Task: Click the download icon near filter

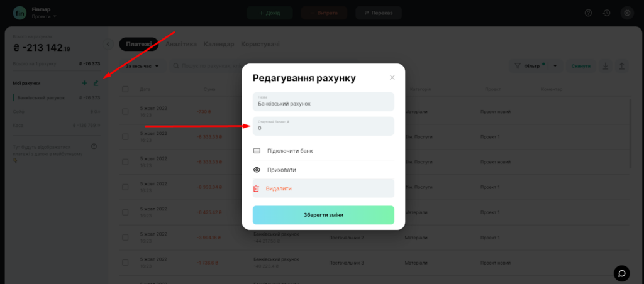Action: pyautogui.click(x=605, y=66)
